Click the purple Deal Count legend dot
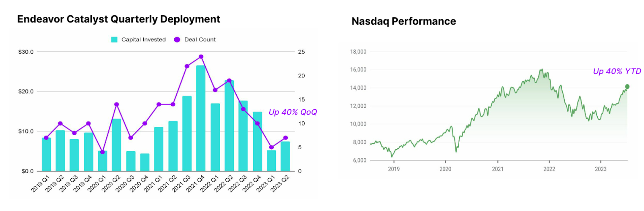 click(x=177, y=40)
